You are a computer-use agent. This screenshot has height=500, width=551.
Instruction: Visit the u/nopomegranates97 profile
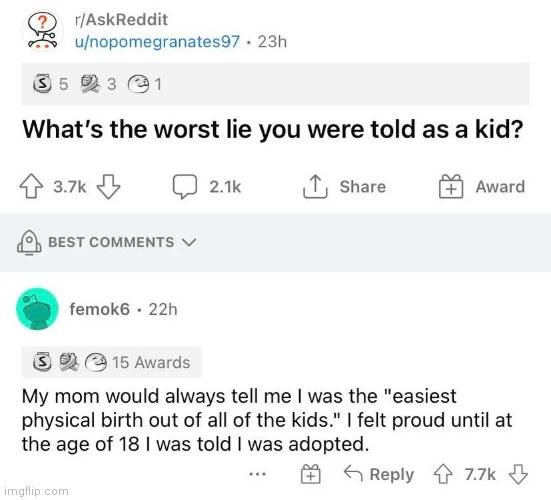[x=157, y=41]
